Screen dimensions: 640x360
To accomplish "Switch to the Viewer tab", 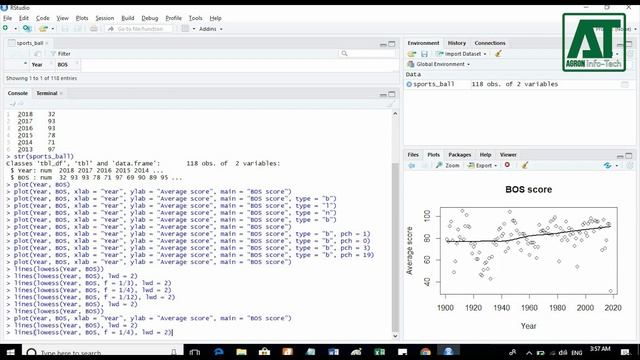I will [x=508, y=155].
